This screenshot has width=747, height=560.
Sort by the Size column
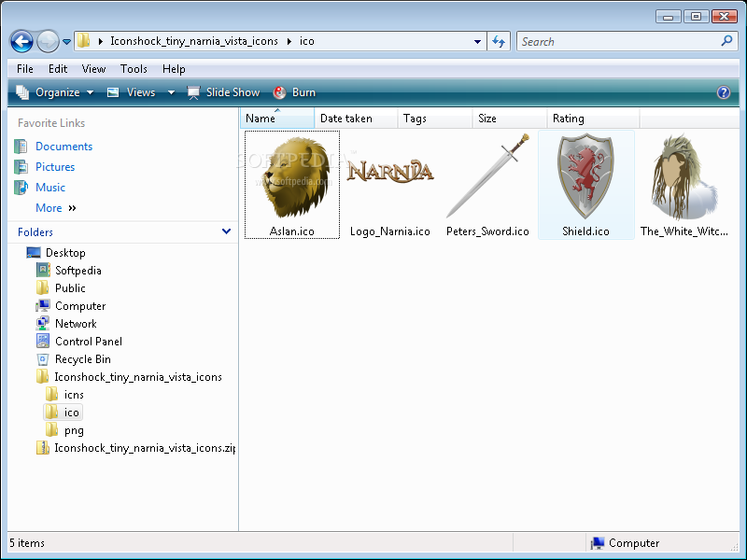pyautogui.click(x=510, y=119)
